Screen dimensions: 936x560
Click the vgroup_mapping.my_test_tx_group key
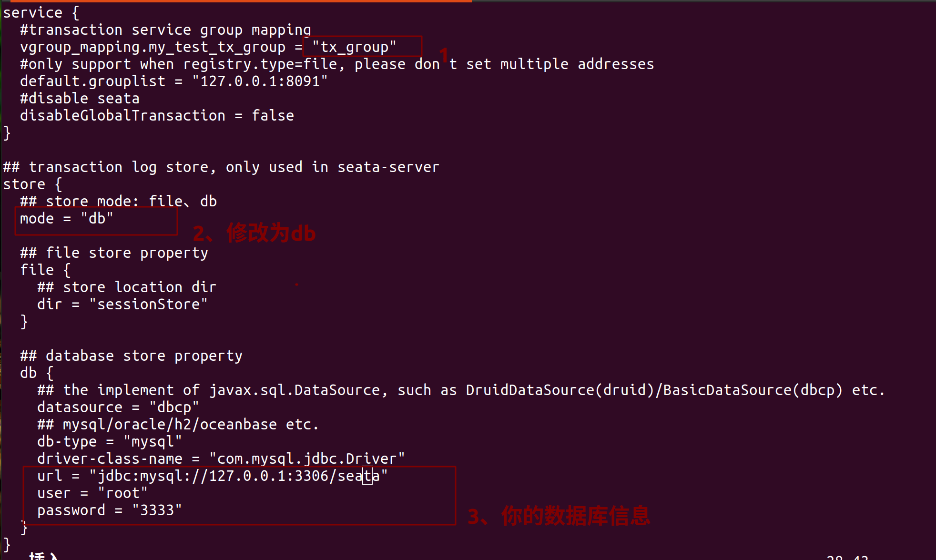click(153, 47)
